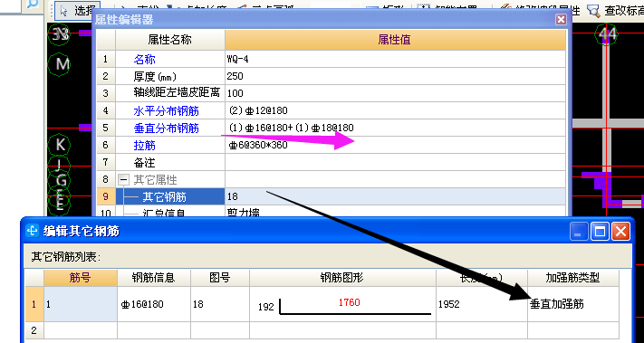Click the 192 dimension in rebar shape
This screenshot has height=343, width=644.
(265, 307)
